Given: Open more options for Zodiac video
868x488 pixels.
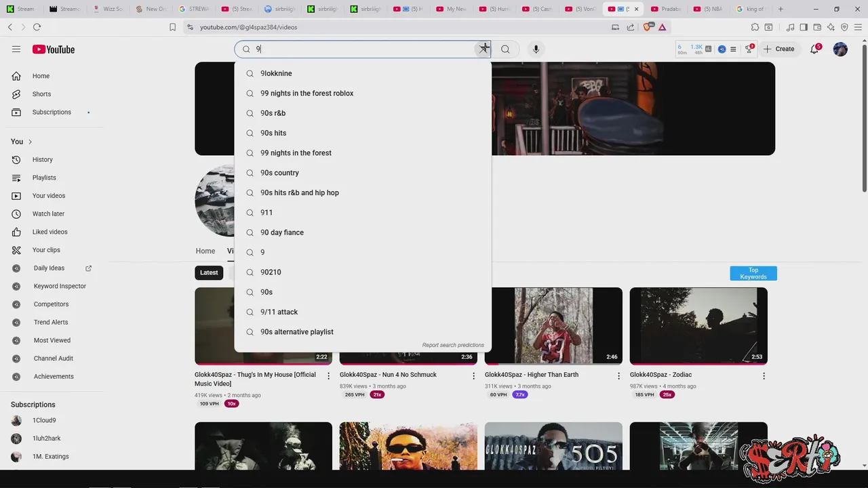Looking at the screenshot, I should [764, 375].
